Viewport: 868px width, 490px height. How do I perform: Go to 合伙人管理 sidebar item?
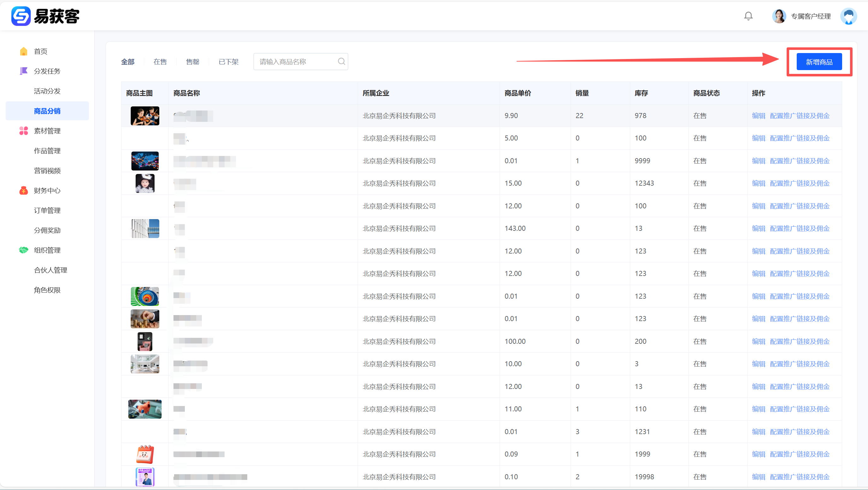[50, 270]
